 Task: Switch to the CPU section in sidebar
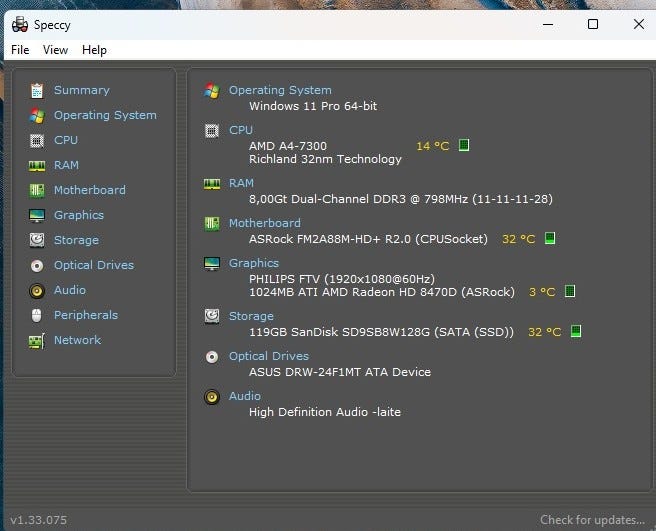tap(66, 140)
